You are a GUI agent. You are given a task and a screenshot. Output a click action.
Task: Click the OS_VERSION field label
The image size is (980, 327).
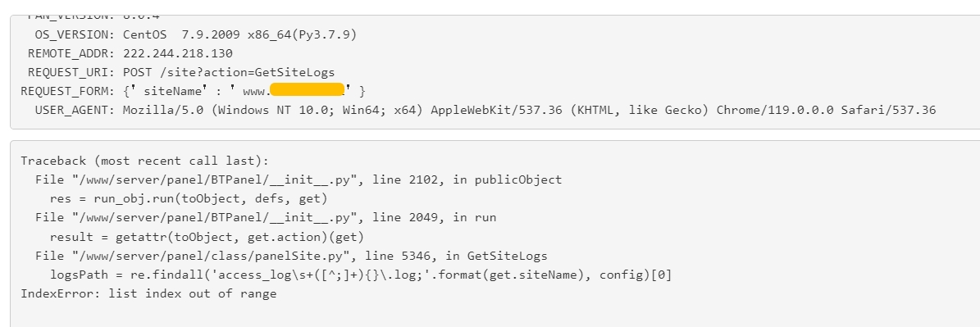pos(75,35)
